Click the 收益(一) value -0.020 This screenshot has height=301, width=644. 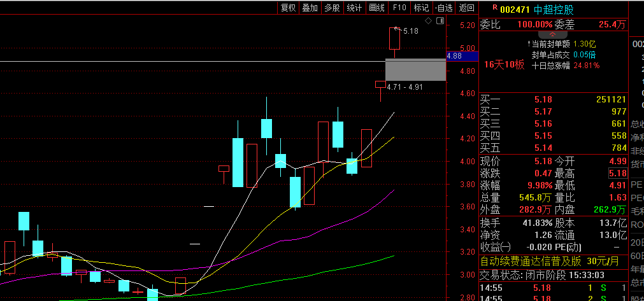540,248
